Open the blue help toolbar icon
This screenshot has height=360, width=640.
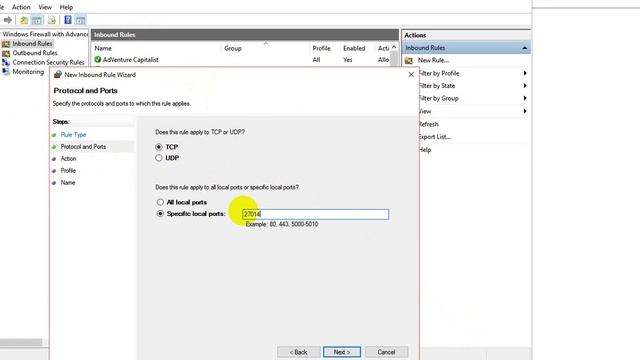[x=68, y=20]
